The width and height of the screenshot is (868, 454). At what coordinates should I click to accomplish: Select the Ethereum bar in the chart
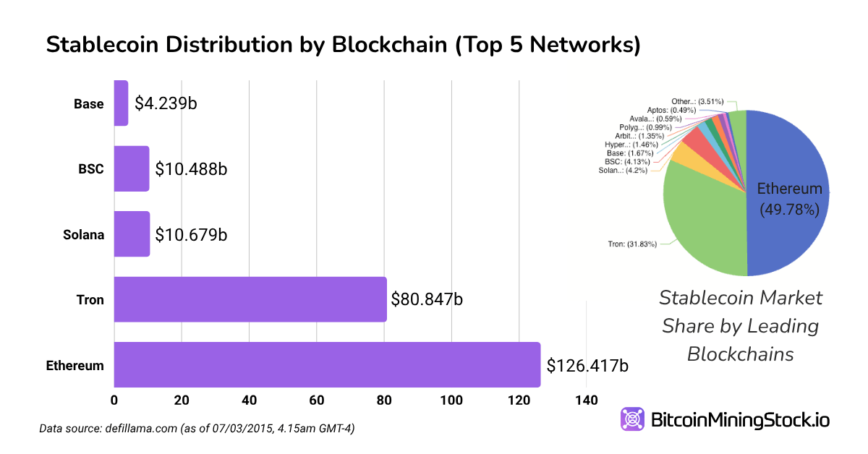[x=327, y=364]
